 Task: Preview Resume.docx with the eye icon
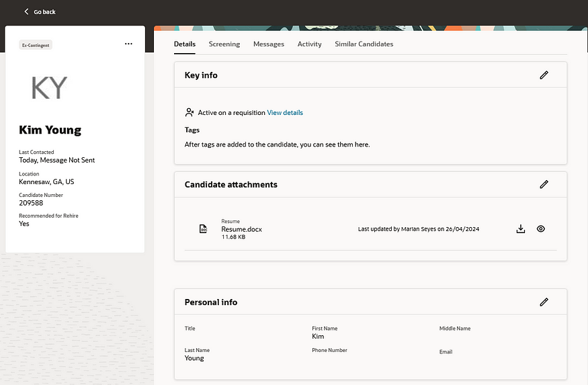(541, 229)
